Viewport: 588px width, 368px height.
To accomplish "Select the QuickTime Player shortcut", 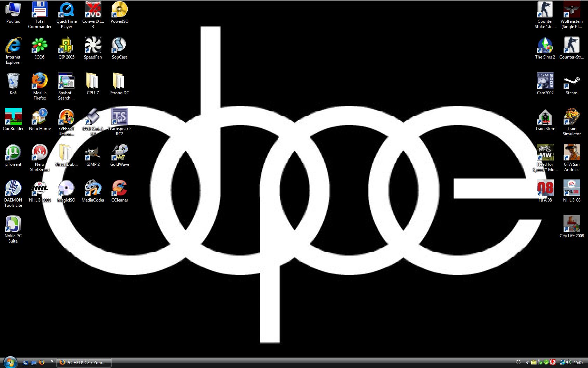I will [x=66, y=15].
